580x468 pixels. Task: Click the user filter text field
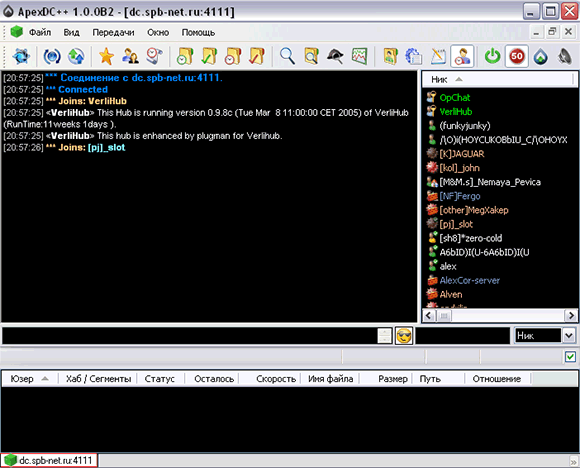coord(462,336)
